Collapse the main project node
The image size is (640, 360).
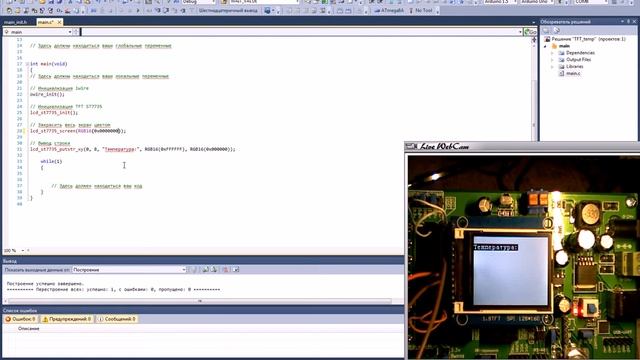(545, 46)
